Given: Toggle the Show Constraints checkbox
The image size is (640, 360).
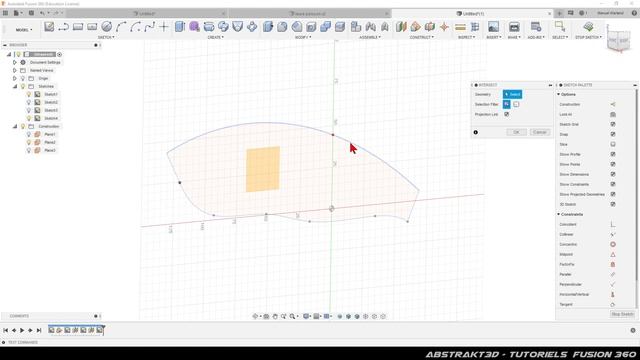Looking at the screenshot, I should 613,184.
